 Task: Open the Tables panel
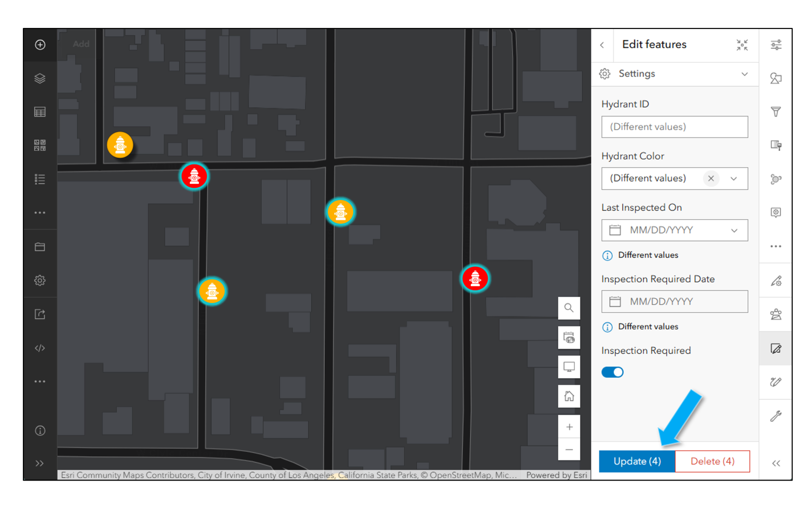(x=40, y=112)
